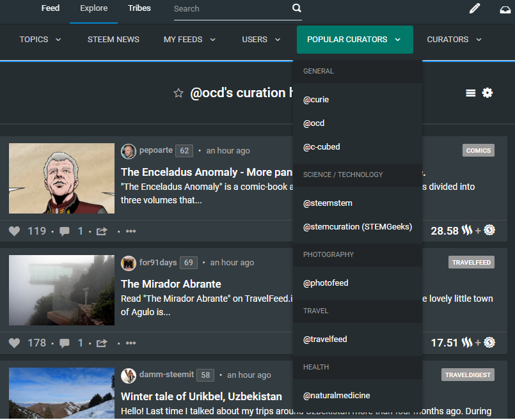The width and height of the screenshot is (515, 420).
Task: Go to the Feed tab
Action: coord(51,8)
